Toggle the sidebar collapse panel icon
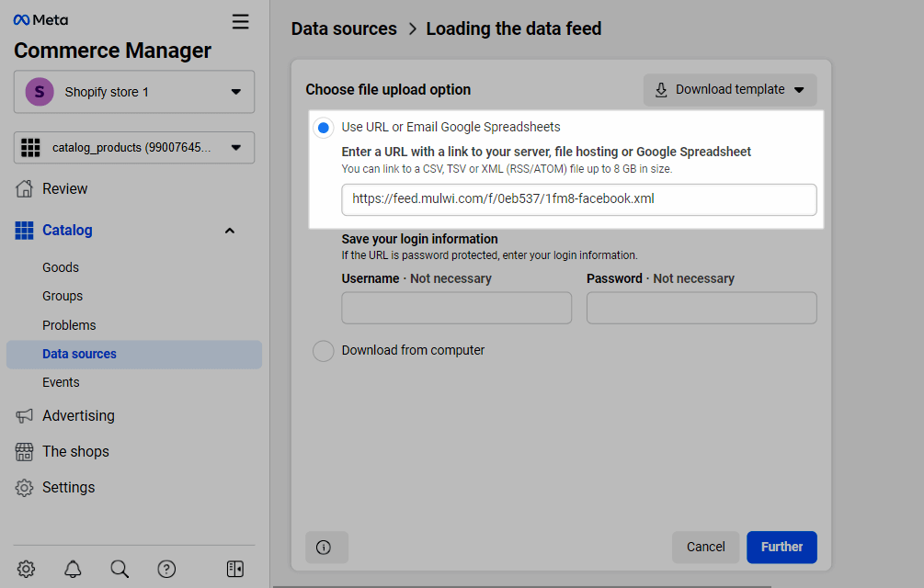This screenshot has width=924, height=588. click(x=234, y=569)
